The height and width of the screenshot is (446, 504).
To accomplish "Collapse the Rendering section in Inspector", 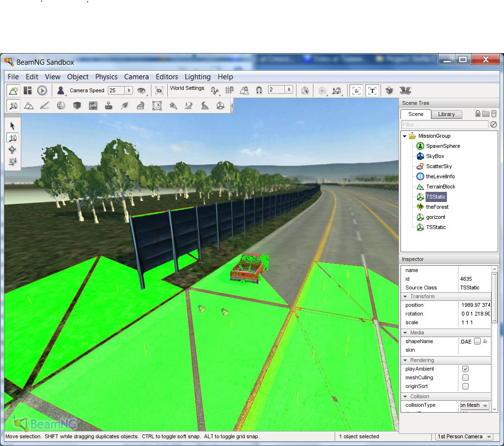I will (405, 360).
